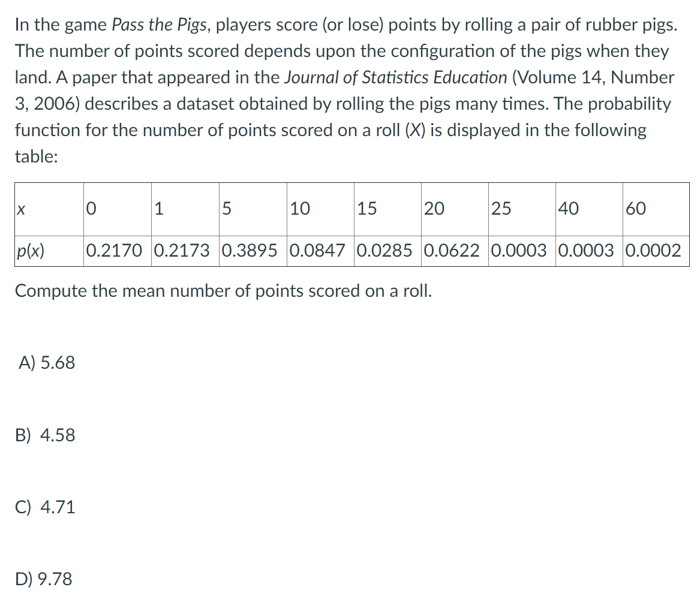700x611 pixels.
Task: Select answer option A) 5.68
Action: point(47,362)
